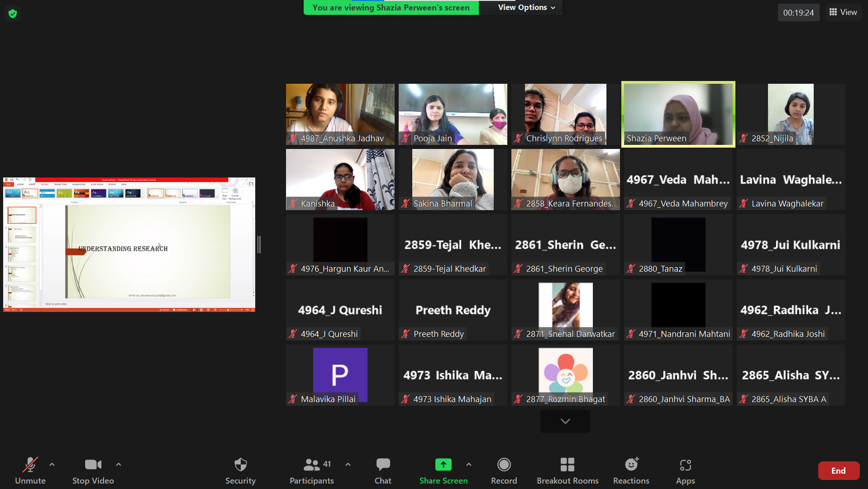This screenshot has height=489, width=868.
Task: Expand audio settings arrow beside Unmute
Action: [x=52, y=465]
